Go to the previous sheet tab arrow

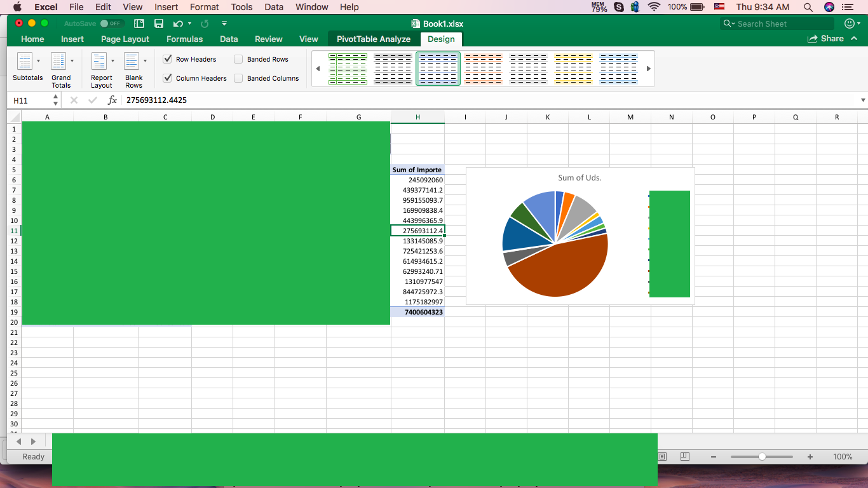click(x=18, y=441)
